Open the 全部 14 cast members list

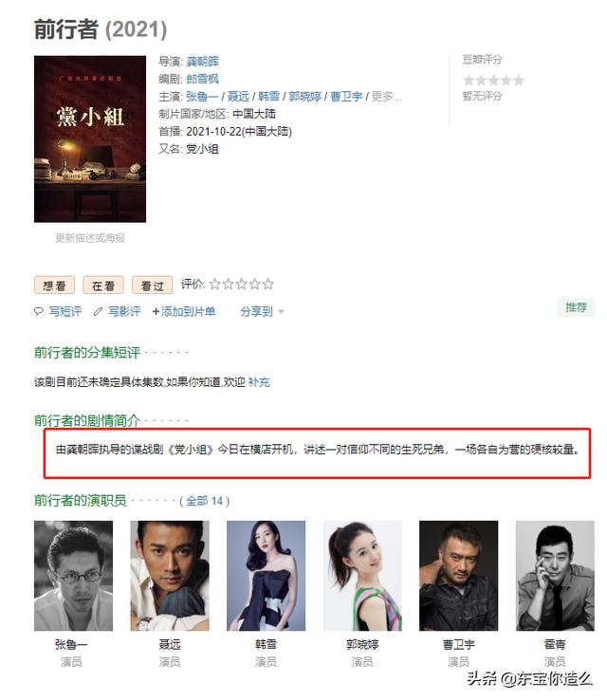(205, 501)
